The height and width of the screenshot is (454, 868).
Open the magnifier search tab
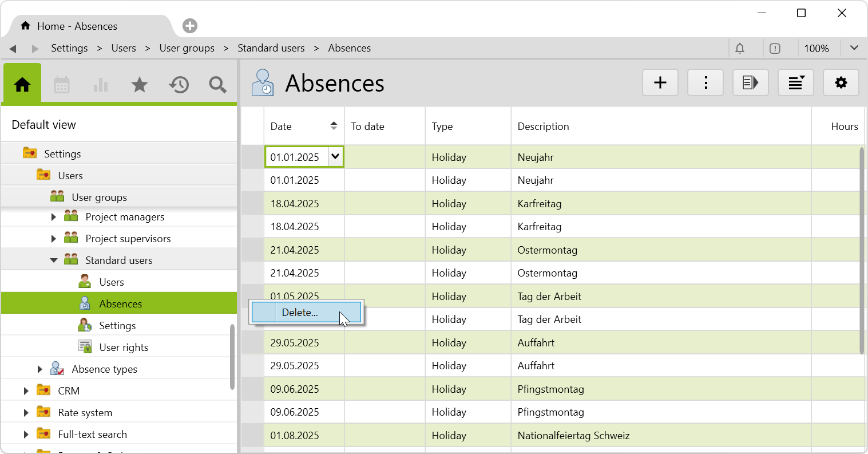click(217, 85)
